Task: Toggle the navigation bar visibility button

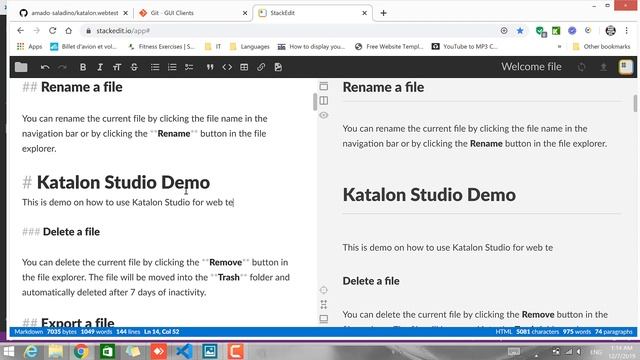Action: 324,86
